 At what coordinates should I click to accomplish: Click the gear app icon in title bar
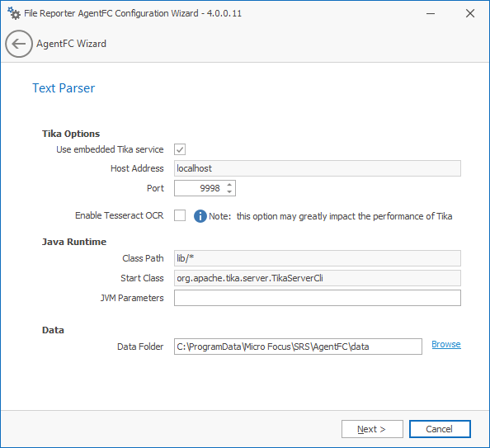(x=14, y=13)
